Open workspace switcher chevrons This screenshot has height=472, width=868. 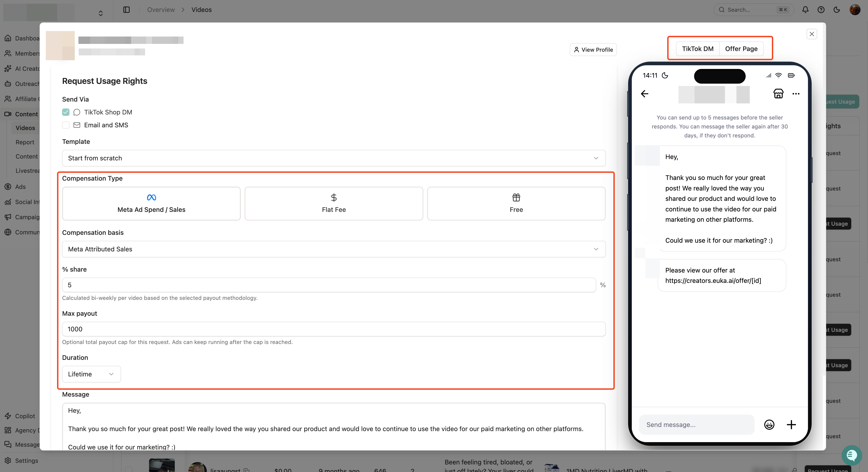(101, 13)
